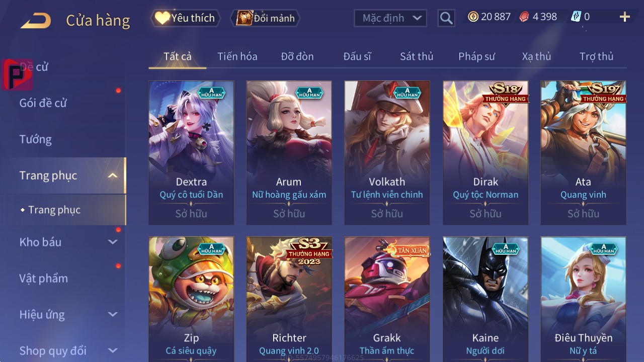This screenshot has height=362, width=644.
Task: Tap the plus icon to add currency
Action: point(625,17)
